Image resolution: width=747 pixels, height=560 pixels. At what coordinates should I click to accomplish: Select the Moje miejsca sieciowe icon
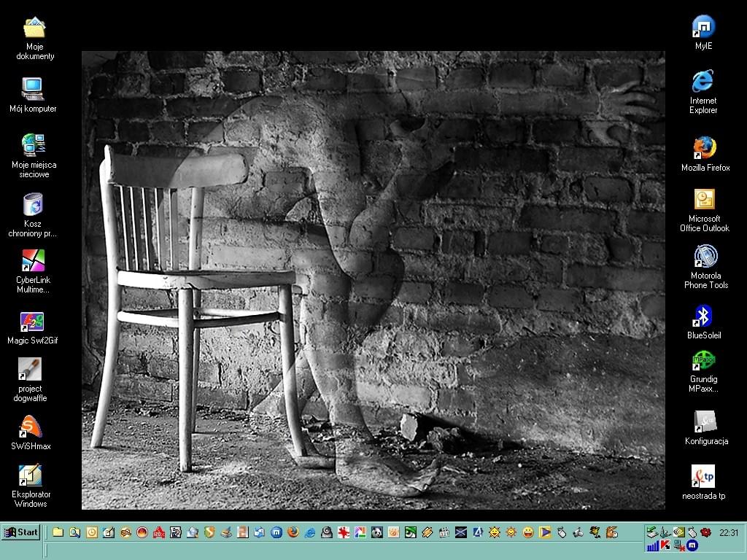coord(34,156)
